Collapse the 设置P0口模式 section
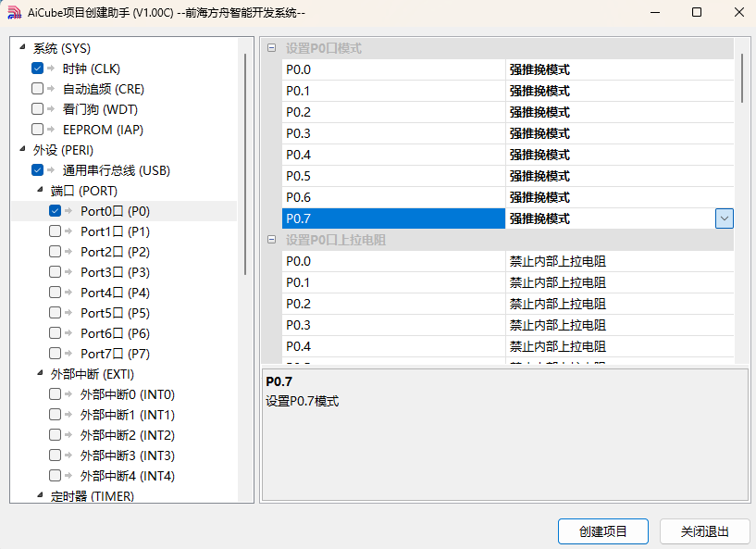 pyautogui.click(x=271, y=48)
